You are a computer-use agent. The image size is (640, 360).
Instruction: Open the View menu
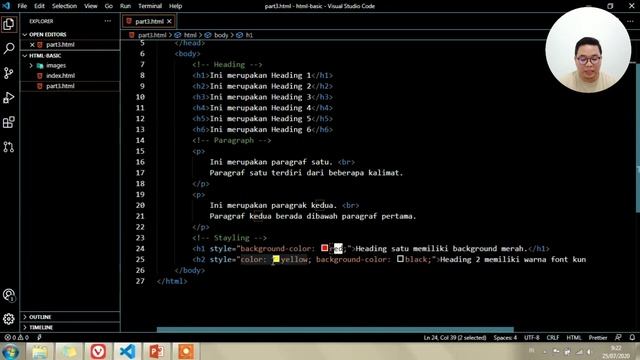point(91,6)
